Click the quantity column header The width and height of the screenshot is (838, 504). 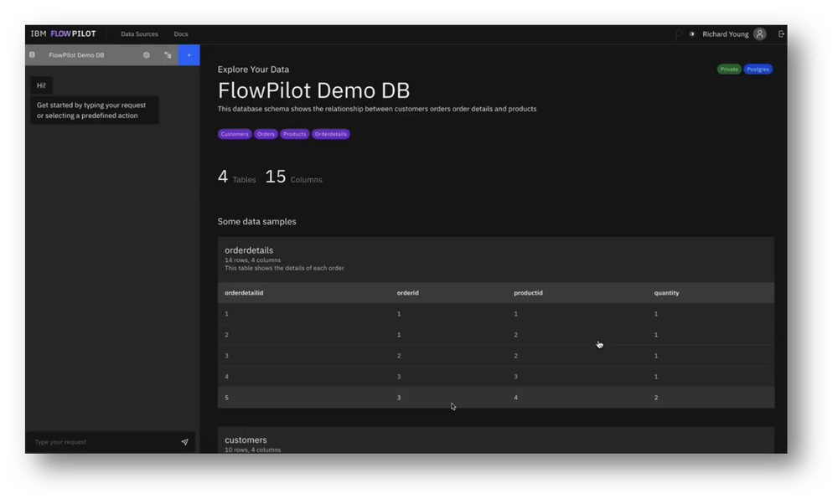666,293
